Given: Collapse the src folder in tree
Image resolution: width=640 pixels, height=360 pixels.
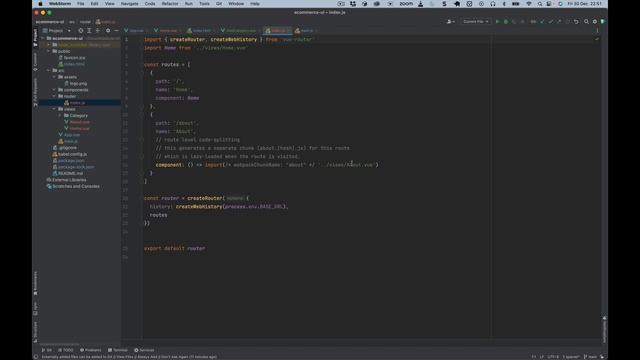Looking at the screenshot, I should [x=49, y=71].
